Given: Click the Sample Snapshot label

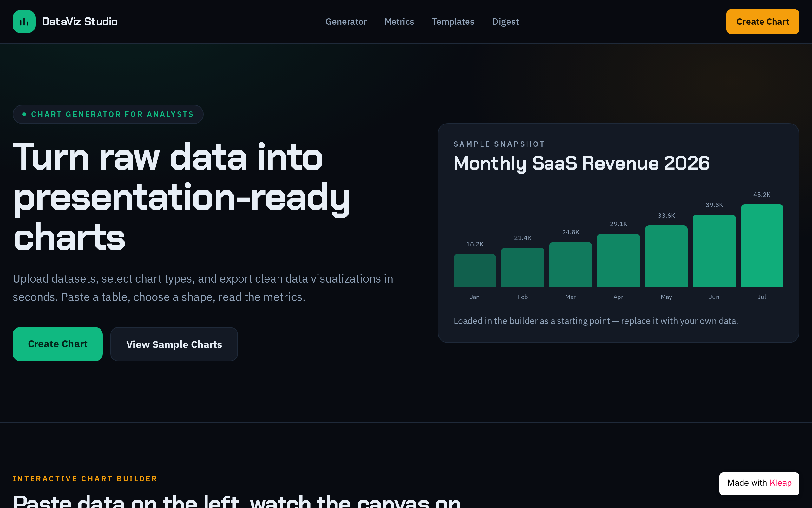Looking at the screenshot, I should pyautogui.click(x=499, y=144).
